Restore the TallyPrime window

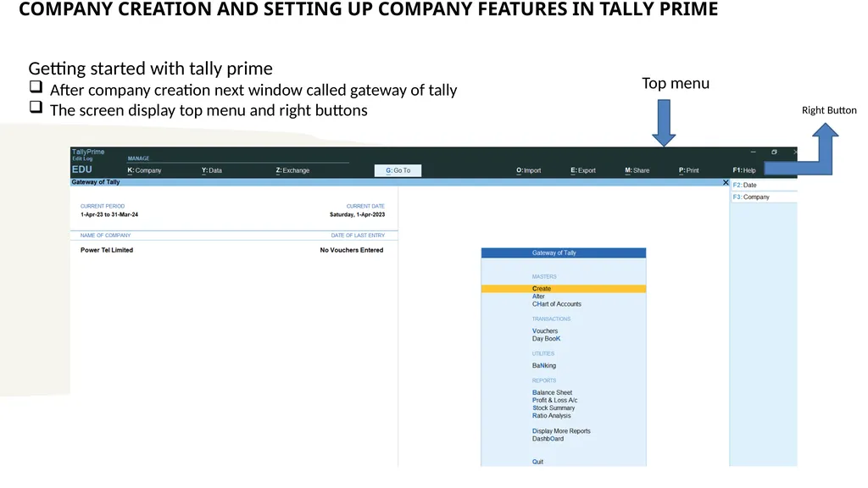774,152
